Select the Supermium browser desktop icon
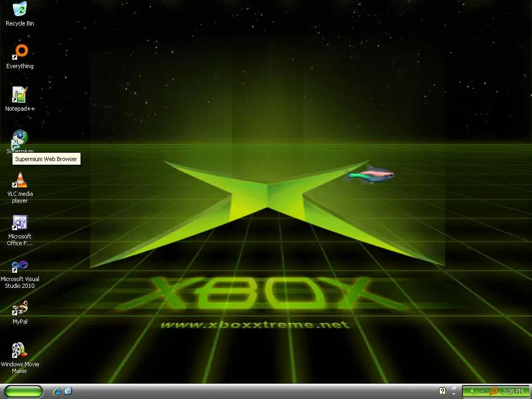This screenshot has height=399, width=532. (x=20, y=141)
